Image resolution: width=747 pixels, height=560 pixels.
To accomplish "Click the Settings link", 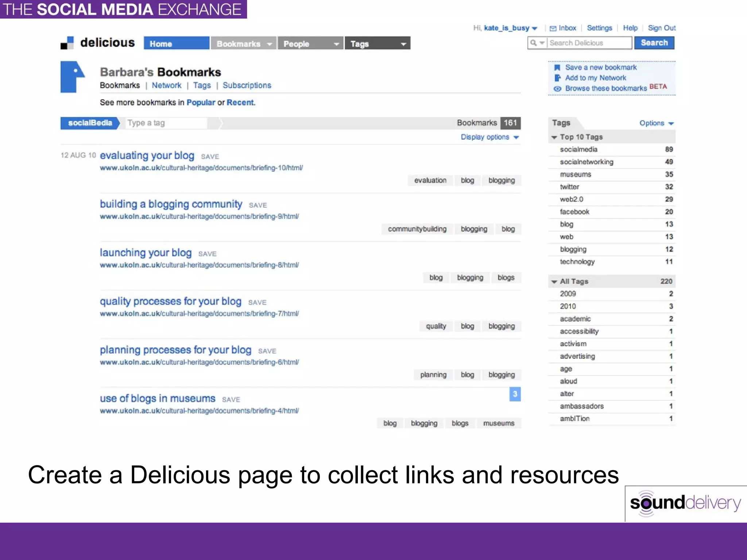I will (x=599, y=28).
